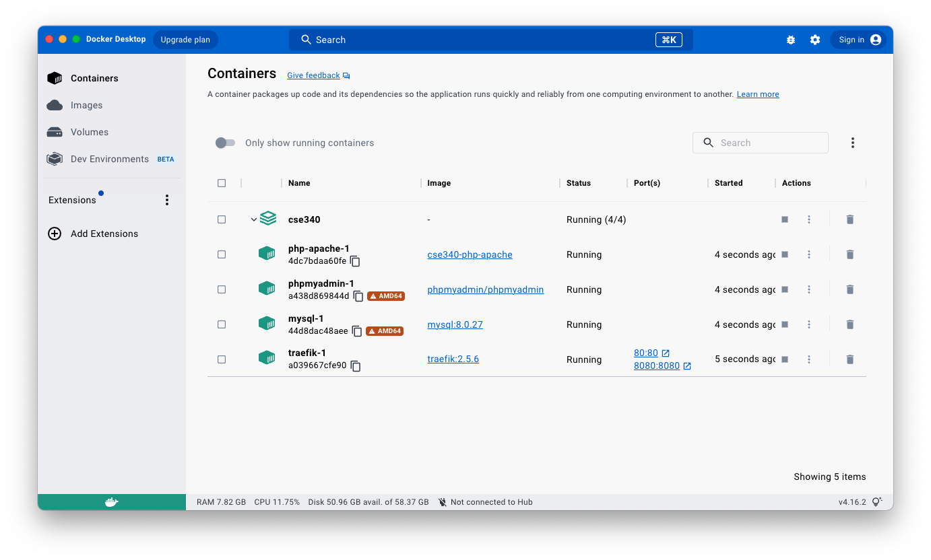Screen dimensions: 931x560
Task: Check the mysql-1 row checkbox
Action: pyautogui.click(x=222, y=324)
